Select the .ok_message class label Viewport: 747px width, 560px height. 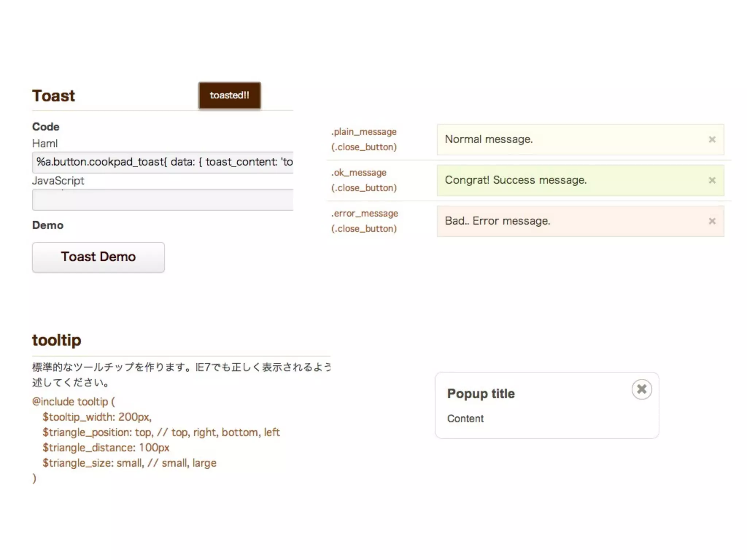point(359,173)
